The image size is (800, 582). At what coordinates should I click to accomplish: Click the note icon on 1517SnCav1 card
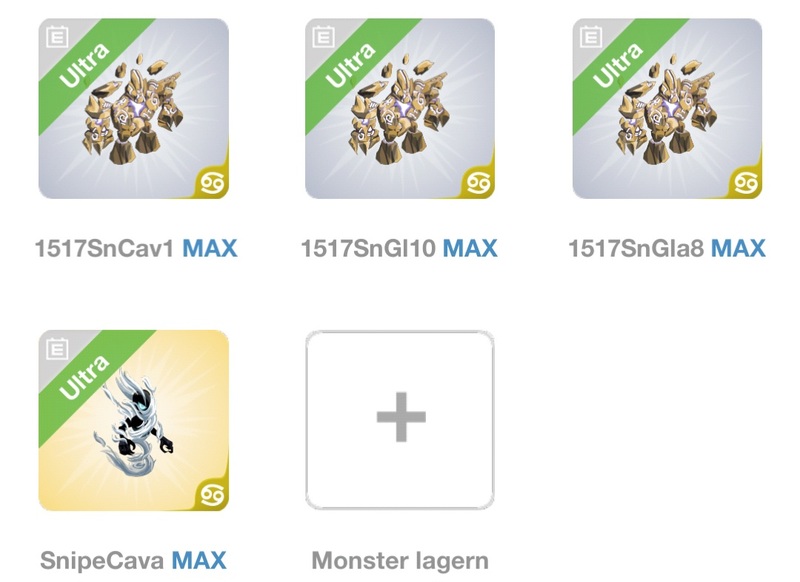pos(57,37)
